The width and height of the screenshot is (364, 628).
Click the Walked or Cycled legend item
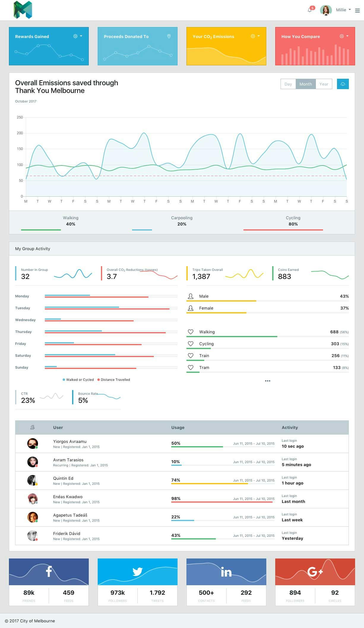point(78,380)
